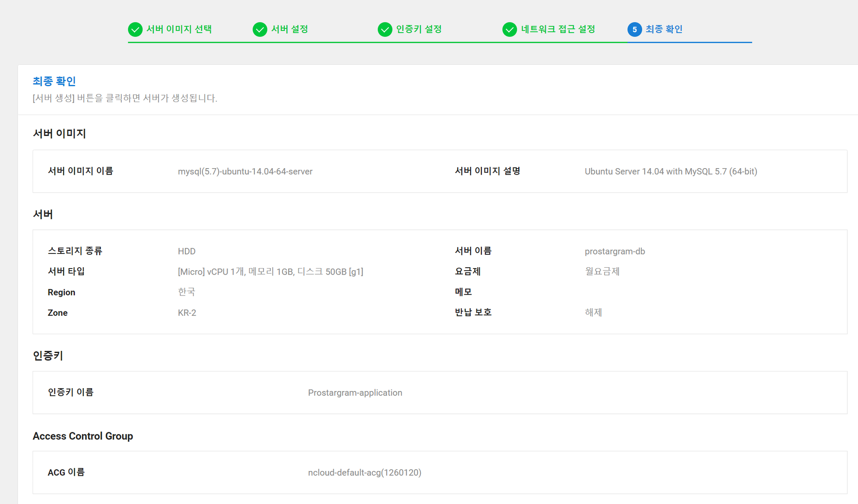Click ncloud-default-acg(1260120) ACG name
Image resolution: width=858 pixels, height=504 pixels.
coord(364,473)
